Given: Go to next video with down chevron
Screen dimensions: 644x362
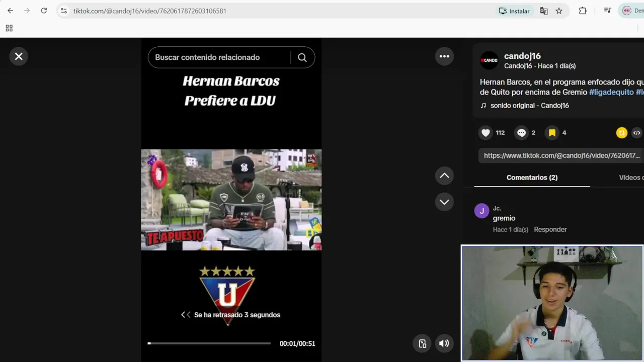Looking at the screenshot, I should (x=444, y=202).
